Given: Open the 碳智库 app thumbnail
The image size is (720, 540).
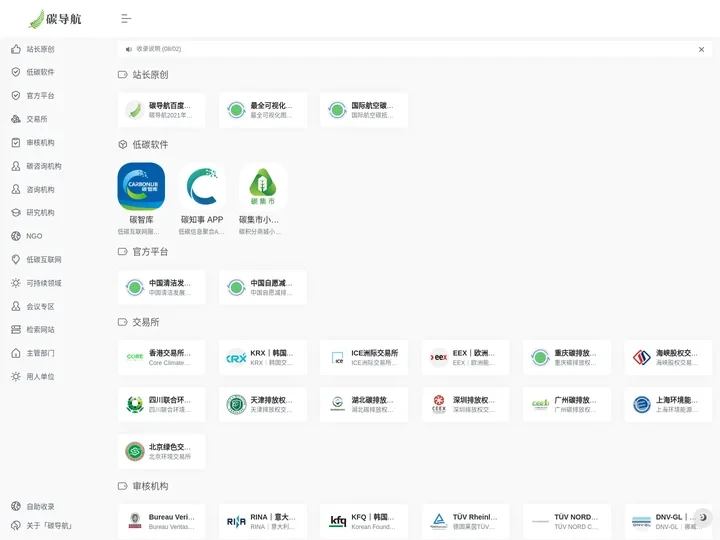Looking at the screenshot, I should tap(141, 186).
